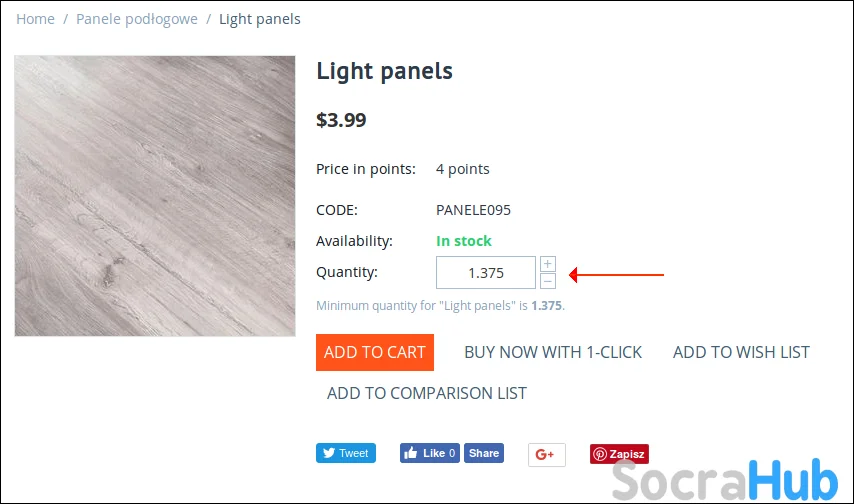Click the Light panels product title
This screenshot has width=854, height=504.
[x=384, y=71]
